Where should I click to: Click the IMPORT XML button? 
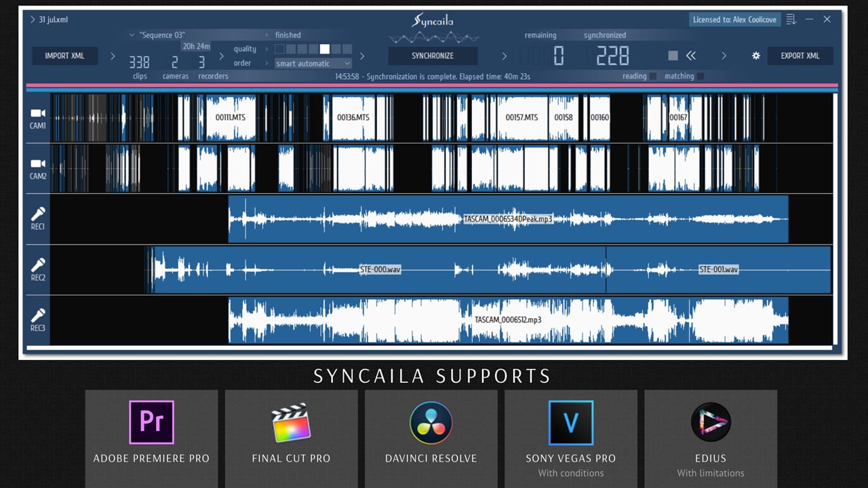pyautogui.click(x=65, y=56)
